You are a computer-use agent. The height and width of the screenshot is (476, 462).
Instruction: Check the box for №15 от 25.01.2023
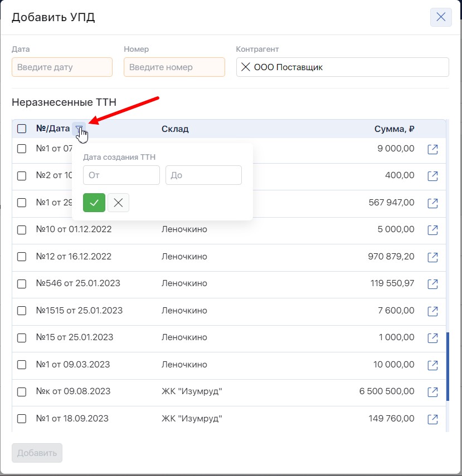click(22, 338)
